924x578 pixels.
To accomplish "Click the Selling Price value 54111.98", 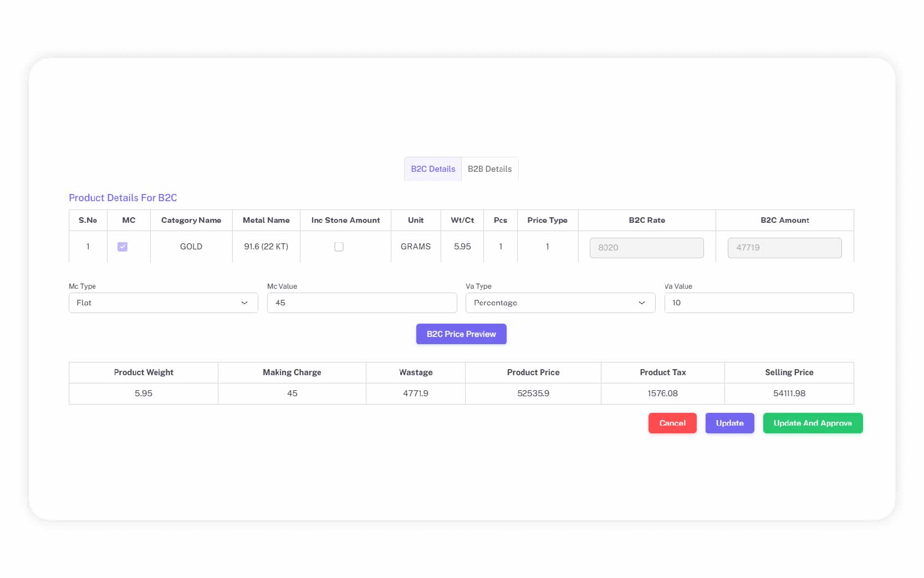I will click(x=789, y=393).
